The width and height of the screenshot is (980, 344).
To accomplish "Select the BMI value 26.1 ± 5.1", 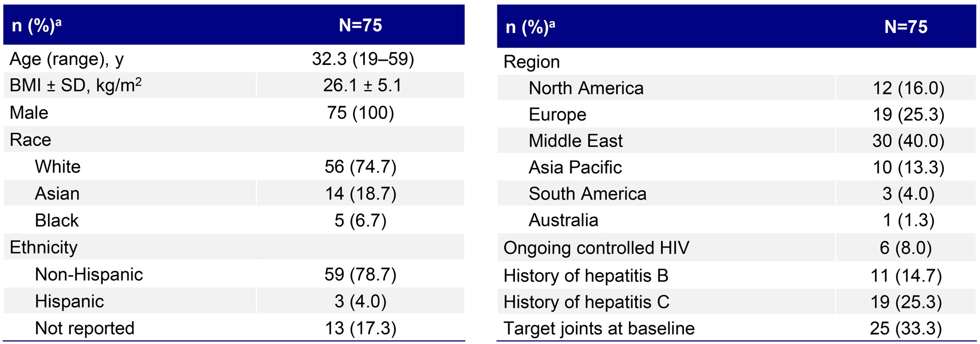I will tap(362, 86).
